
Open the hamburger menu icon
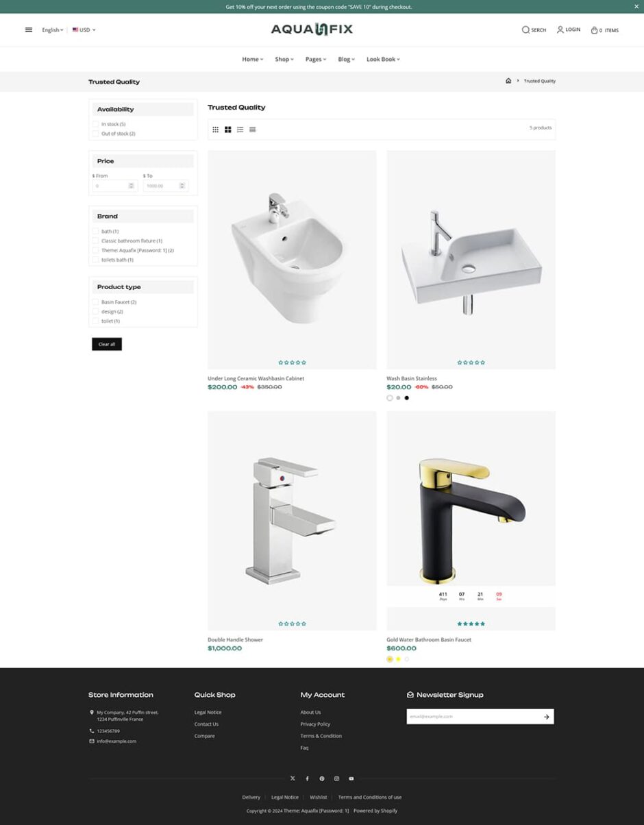coord(29,29)
